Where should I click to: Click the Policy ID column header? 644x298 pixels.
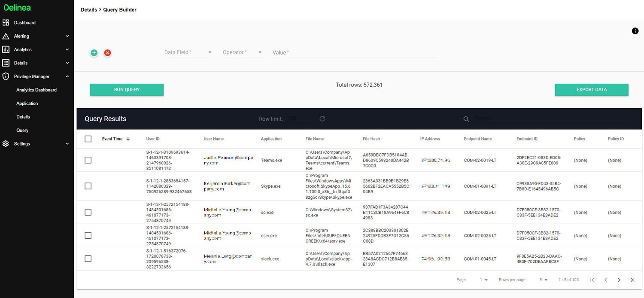click(x=616, y=139)
